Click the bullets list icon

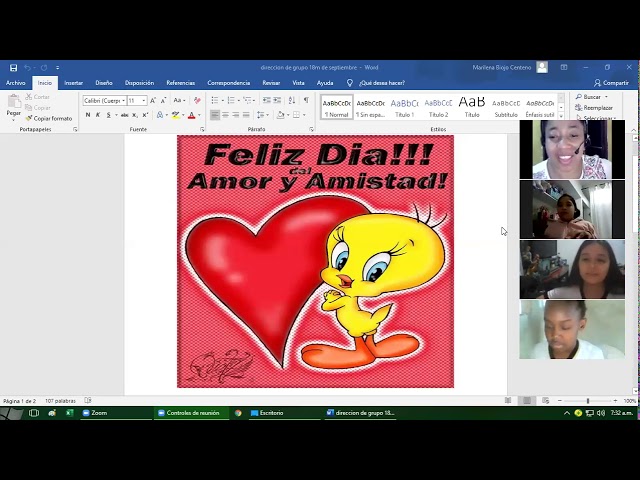215,100
